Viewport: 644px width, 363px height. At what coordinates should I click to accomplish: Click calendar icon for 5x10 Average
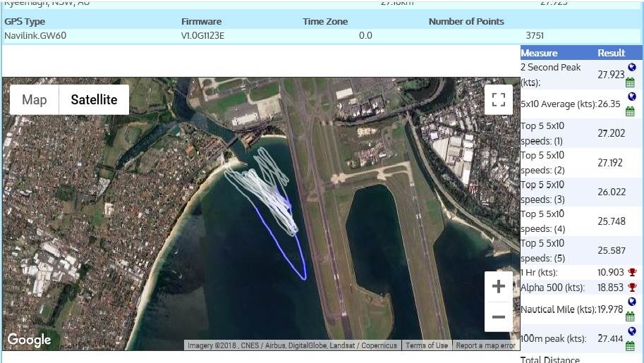631,111
